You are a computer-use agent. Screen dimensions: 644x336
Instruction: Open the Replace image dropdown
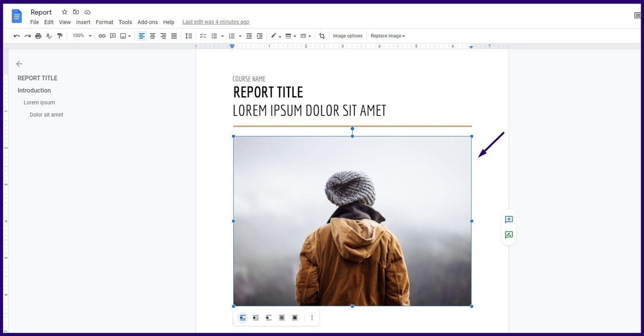[388, 36]
